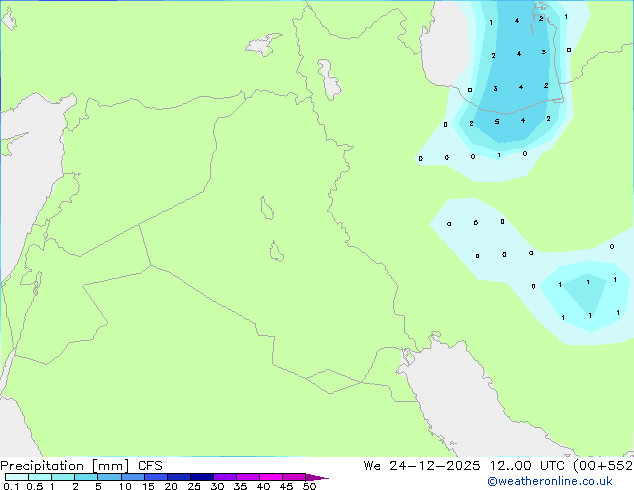Click the legend swatch between 5 and 10

[110, 477]
